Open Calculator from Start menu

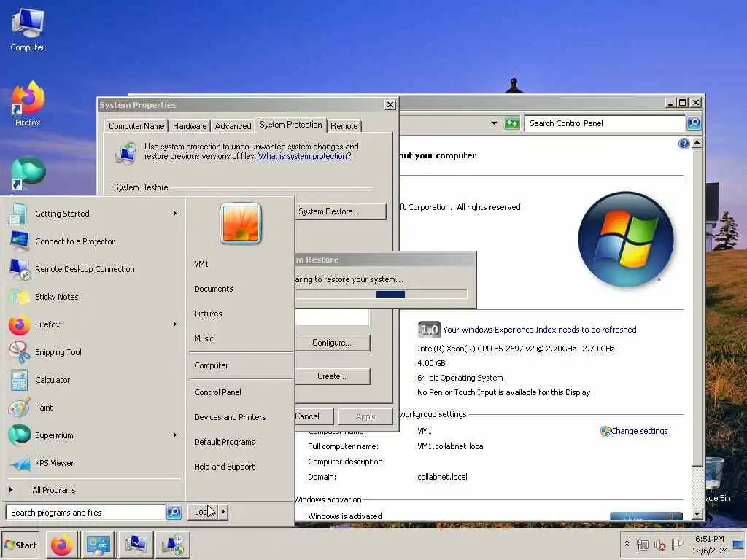(93, 379)
